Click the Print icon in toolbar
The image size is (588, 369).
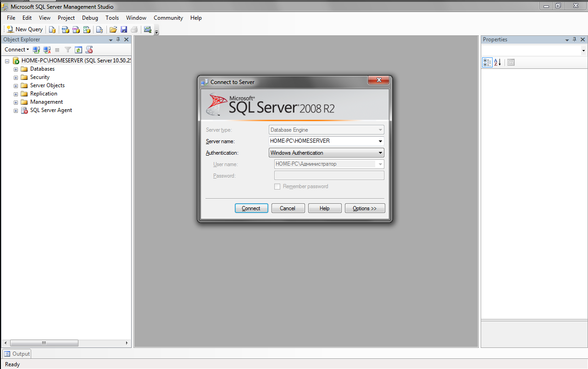[x=134, y=29]
